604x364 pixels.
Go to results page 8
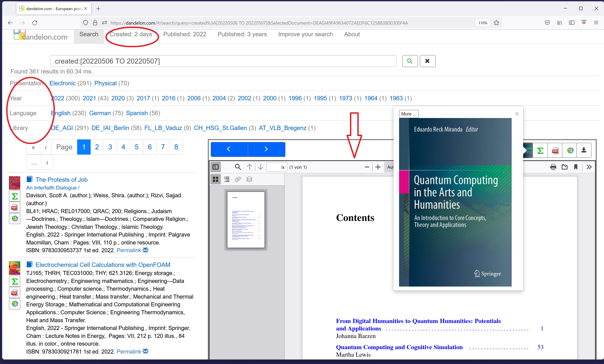pos(176,147)
